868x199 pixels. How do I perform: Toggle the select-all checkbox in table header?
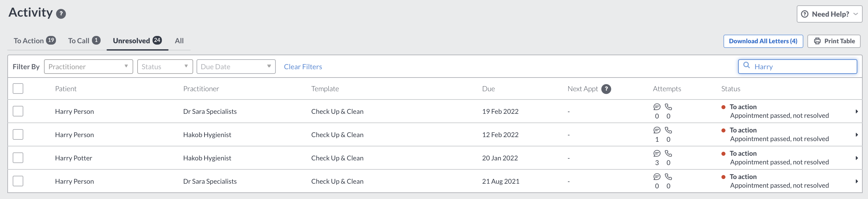tap(18, 89)
